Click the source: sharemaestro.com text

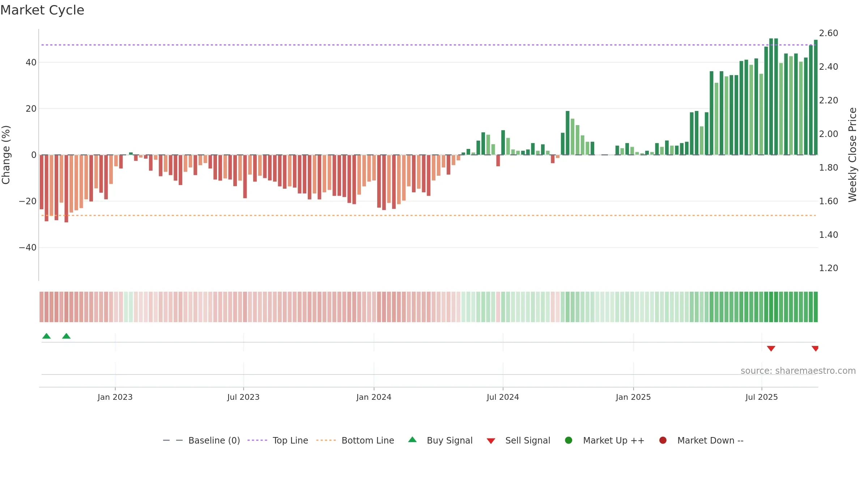coord(798,371)
